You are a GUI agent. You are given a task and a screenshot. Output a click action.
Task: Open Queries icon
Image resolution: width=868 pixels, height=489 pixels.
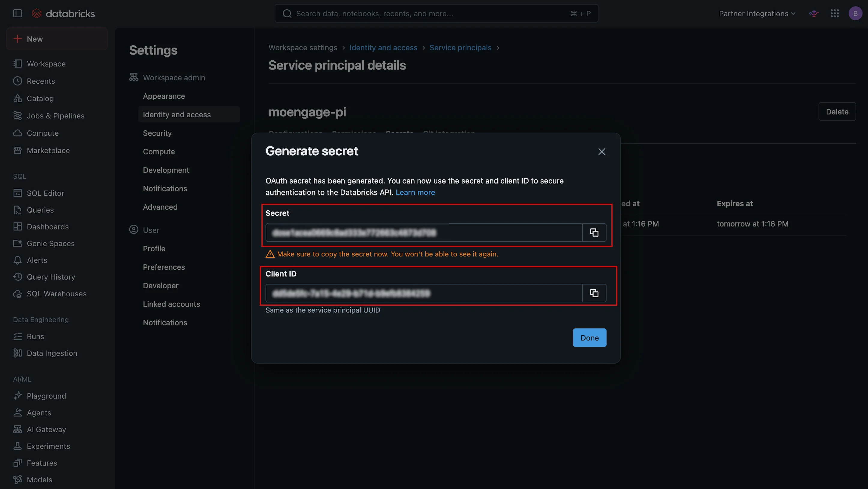point(17,210)
